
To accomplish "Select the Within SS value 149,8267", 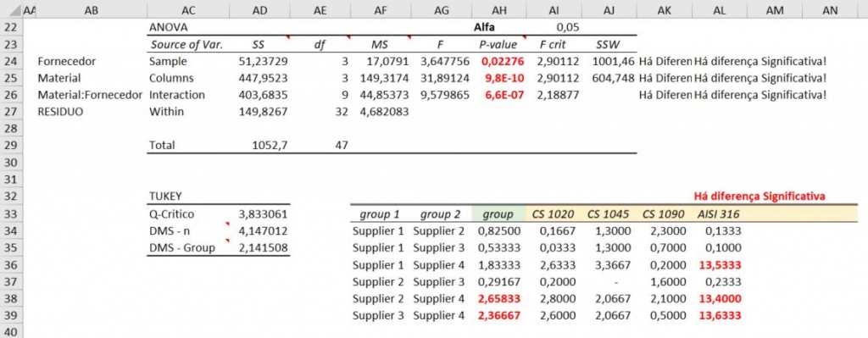I will pos(263,112).
